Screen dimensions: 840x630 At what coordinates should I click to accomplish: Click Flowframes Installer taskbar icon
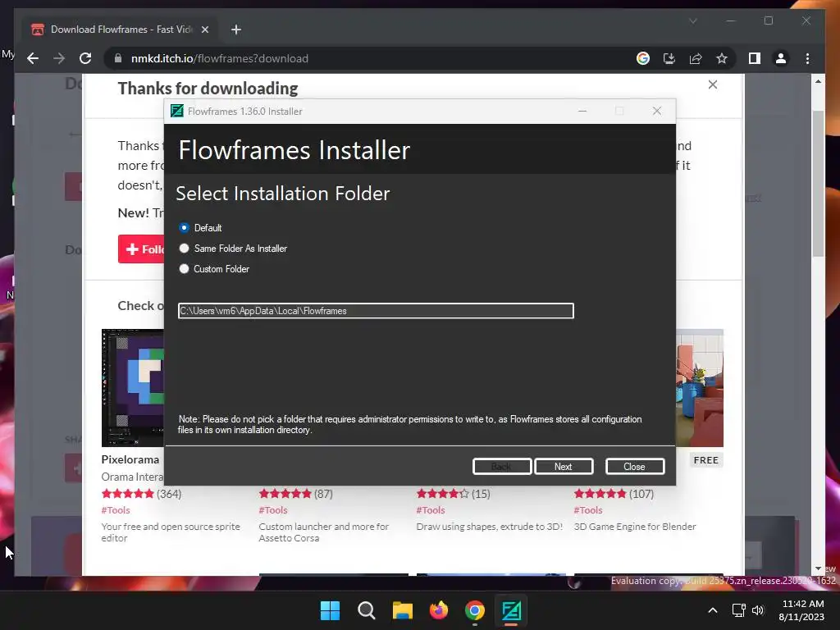click(511, 610)
